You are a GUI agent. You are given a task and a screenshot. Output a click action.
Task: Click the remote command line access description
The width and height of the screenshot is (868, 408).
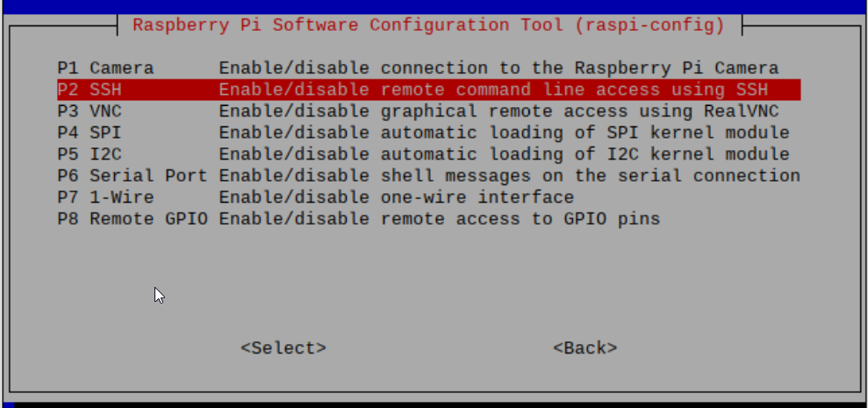pos(493,89)
